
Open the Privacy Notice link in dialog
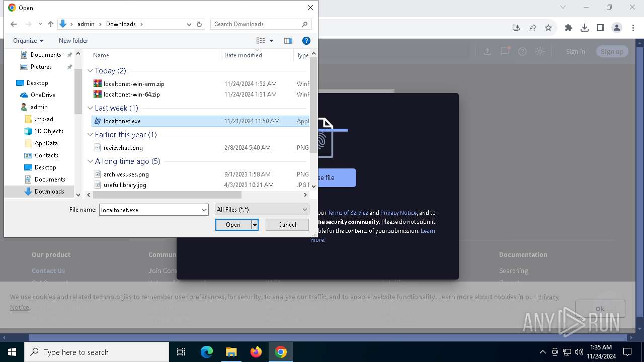pyautogui.click(x=398, y=213)
